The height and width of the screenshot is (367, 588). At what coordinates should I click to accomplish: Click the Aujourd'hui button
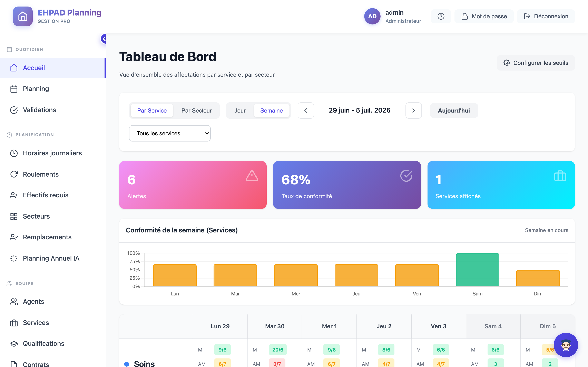[x=454, y=111]
